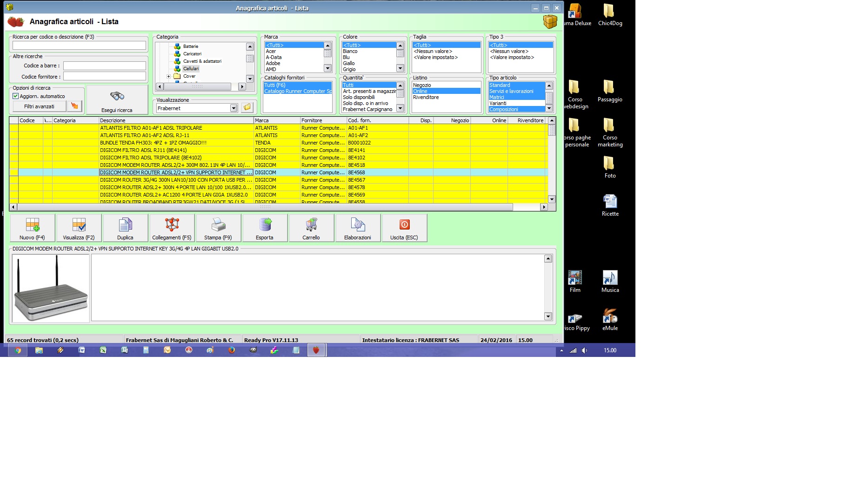Image resolution: width=868 pixels, height=488 pixels.
Task: Open Visualizza (F2) for the selected article
Action: (x=79, y=228)
